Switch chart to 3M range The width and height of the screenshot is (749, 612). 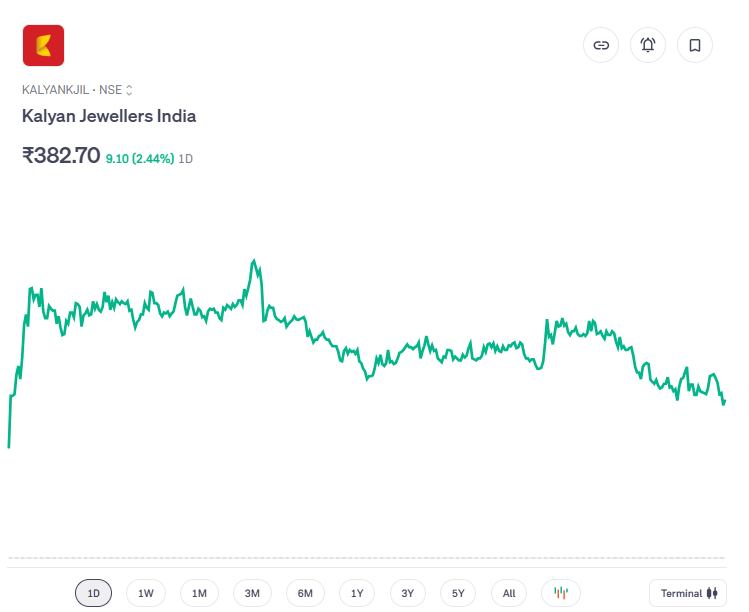pos(252,593)
